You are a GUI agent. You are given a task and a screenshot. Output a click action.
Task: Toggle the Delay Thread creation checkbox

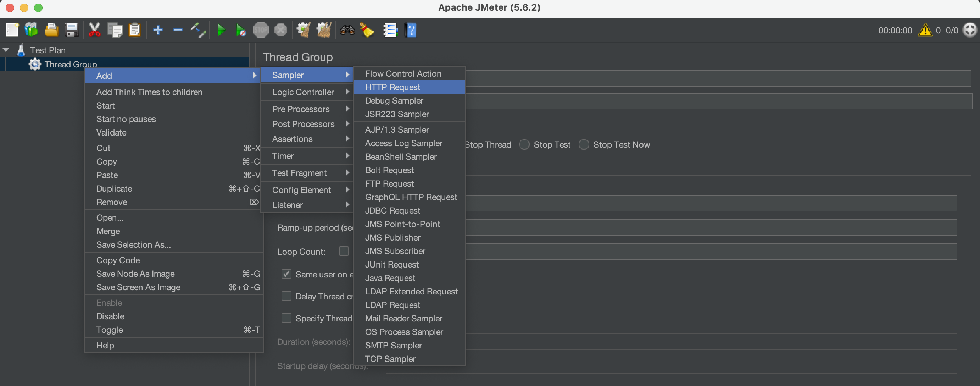click(286, 296)
